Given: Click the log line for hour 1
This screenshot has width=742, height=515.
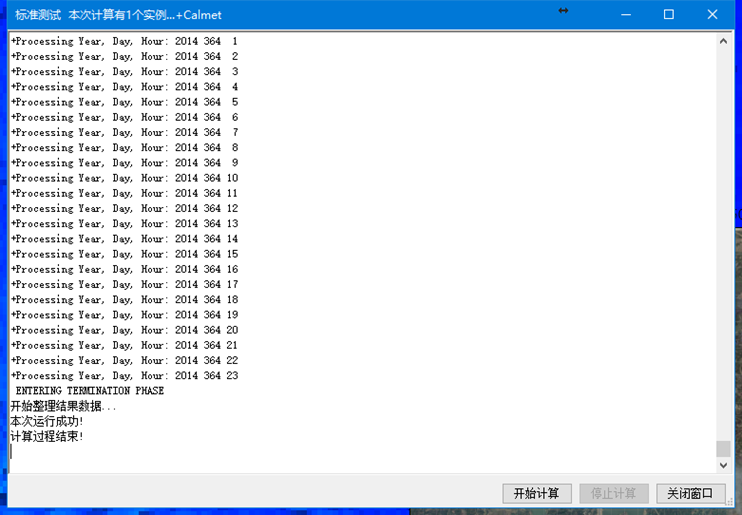Looking at the screenshot, I should pyautogui.click(x=124, y=41).
